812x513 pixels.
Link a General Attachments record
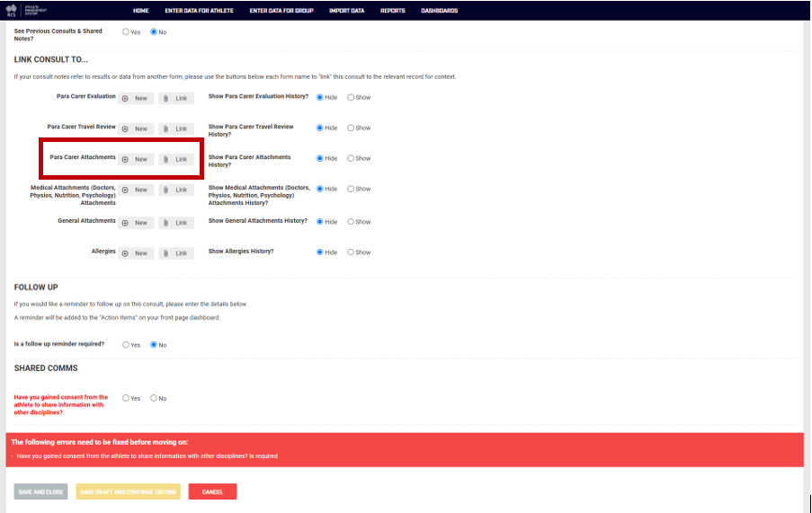(176, 223)
